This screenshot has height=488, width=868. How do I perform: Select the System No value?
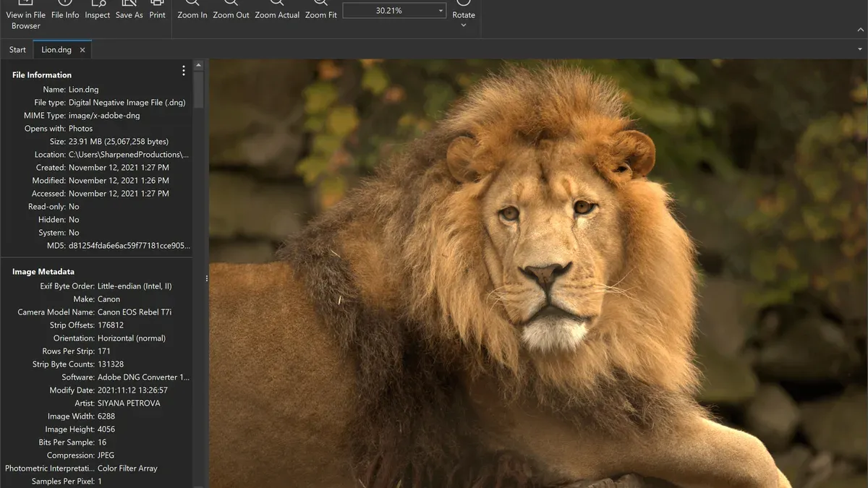click(x=74, y=233)
